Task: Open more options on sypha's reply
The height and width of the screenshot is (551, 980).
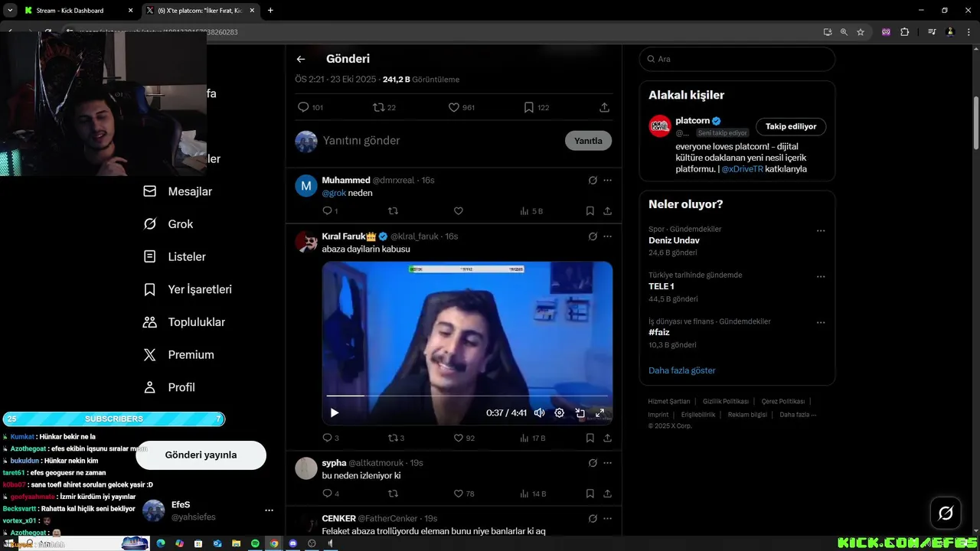Action: tap(608, 463)
